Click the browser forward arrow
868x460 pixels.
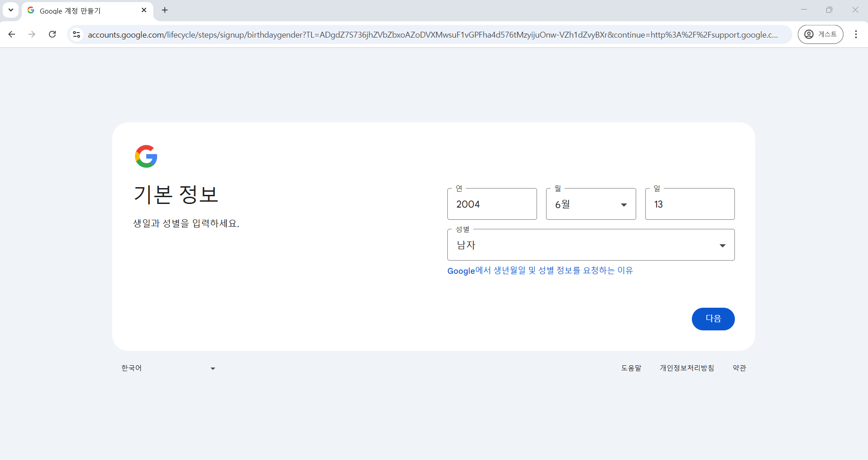click(32, 34)
